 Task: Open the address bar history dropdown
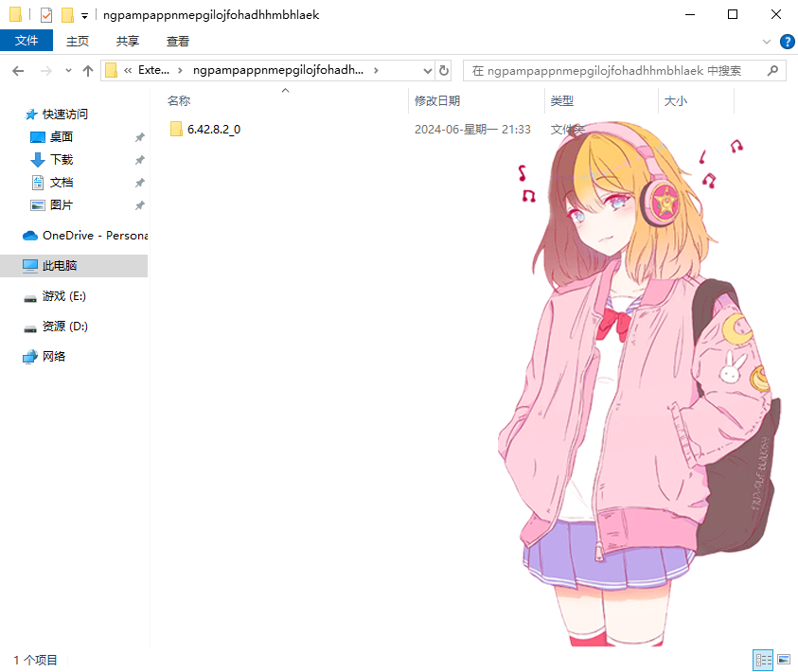point(428,71)
